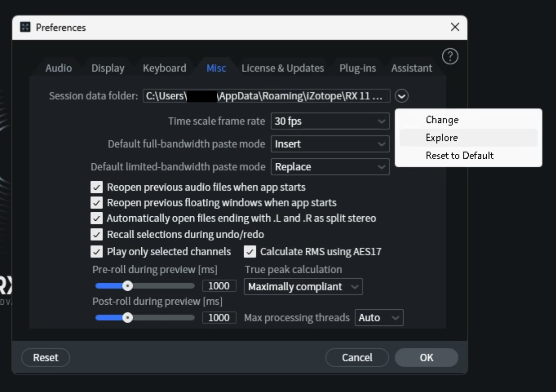The image size is (556, 392).
Task: Toggle Recall selections during undo/redo
Action: tap(97, 234)
